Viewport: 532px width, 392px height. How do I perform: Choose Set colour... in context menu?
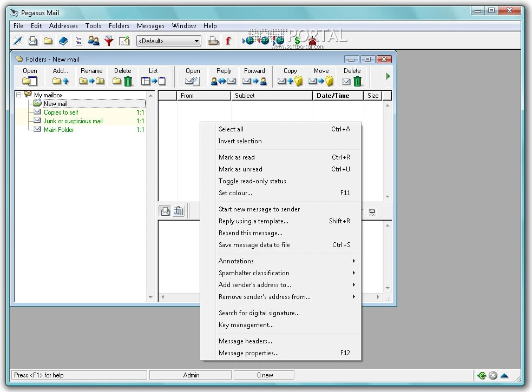[235, 193]
